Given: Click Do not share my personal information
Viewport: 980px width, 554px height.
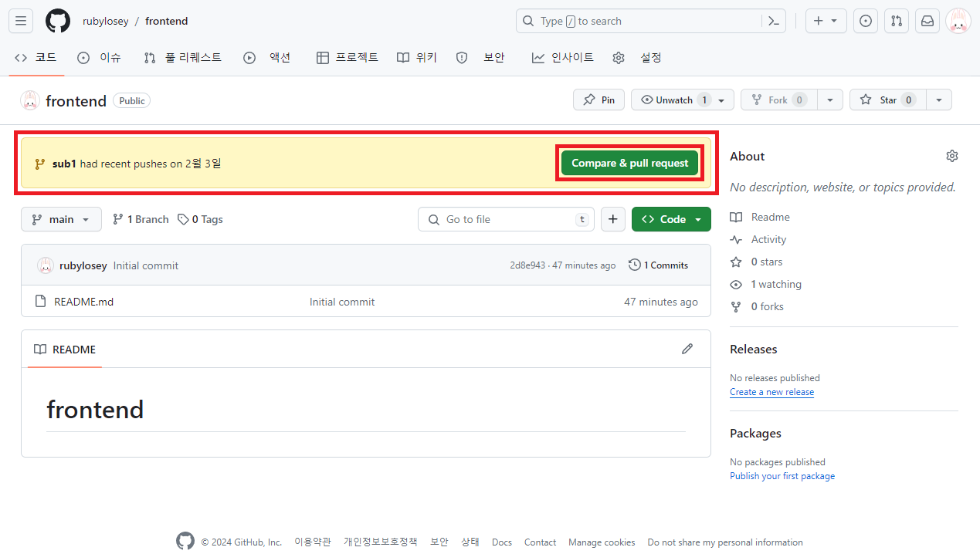Looking at the screenshot, I should [x=725, y=542].
